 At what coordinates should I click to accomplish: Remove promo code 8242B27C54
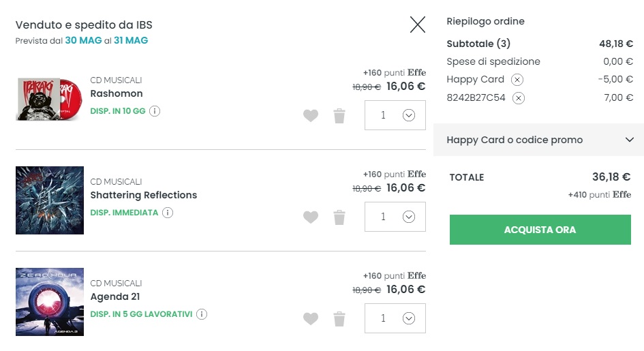(519, 98)
